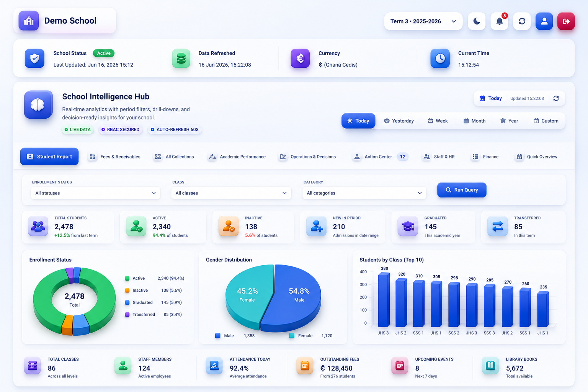This screenshot has height=392, width=588.
Task: Click the Graduated cap icon
Action: [408, 226]
